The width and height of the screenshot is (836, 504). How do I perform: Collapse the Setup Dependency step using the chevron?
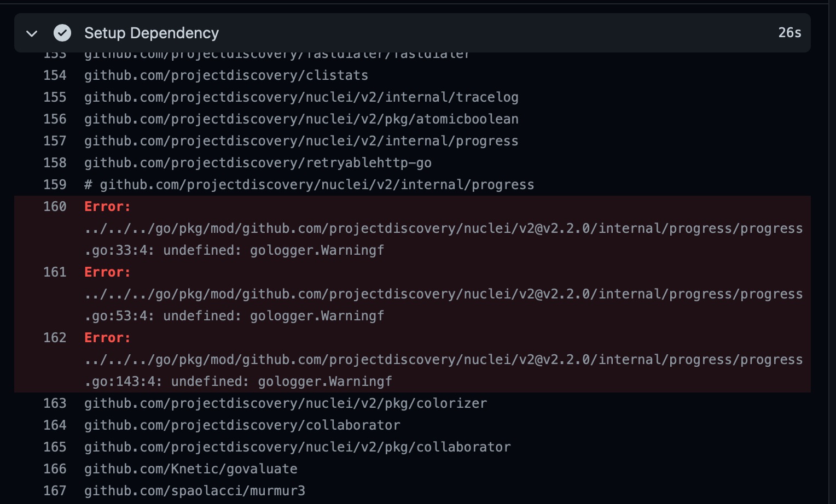coord(32,33)
